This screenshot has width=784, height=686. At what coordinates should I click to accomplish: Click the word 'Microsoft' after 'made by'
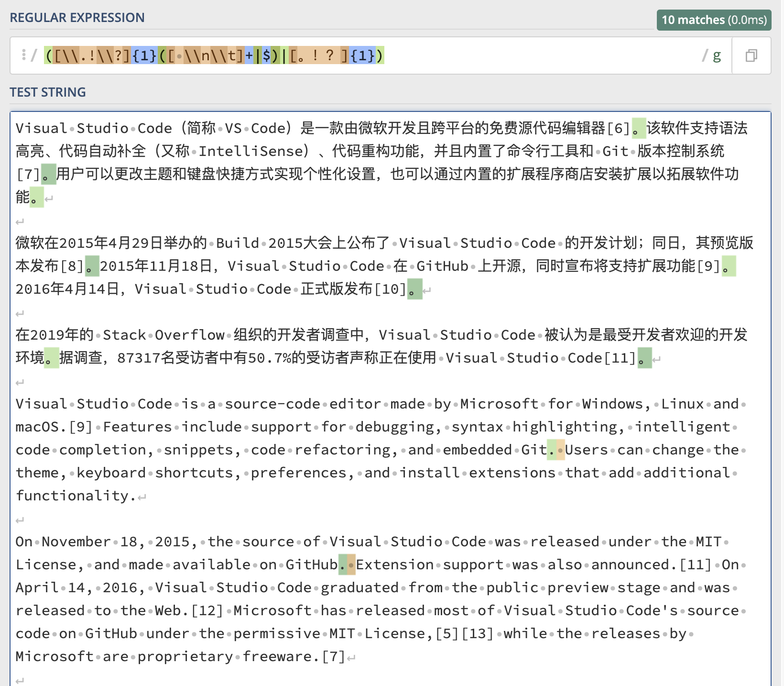point(500,404)
